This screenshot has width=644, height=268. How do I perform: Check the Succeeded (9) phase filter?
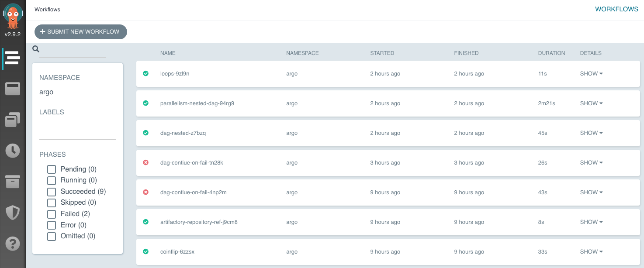[x=51, y=191]
